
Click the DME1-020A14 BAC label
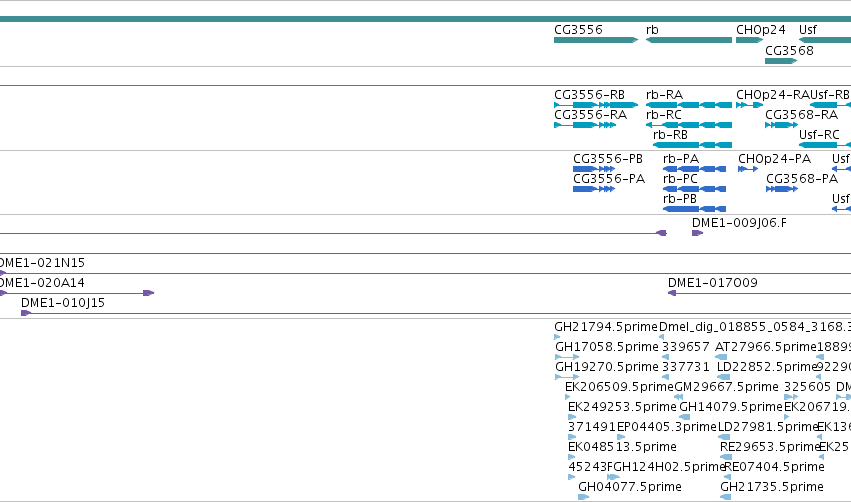(x=42, y=283)
